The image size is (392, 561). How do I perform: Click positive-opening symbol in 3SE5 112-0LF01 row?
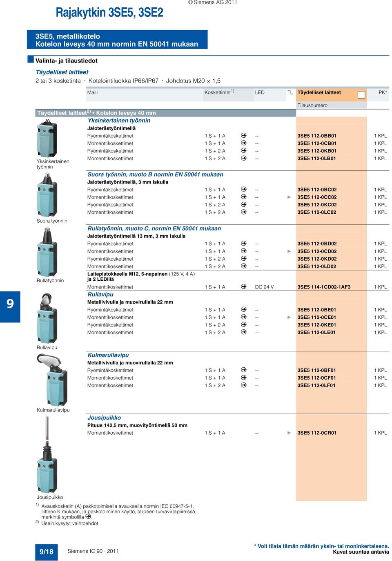(244, 385)
